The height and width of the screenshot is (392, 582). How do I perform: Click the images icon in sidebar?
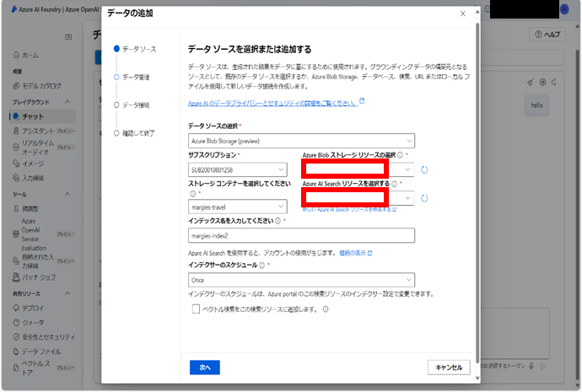(16, 164)
